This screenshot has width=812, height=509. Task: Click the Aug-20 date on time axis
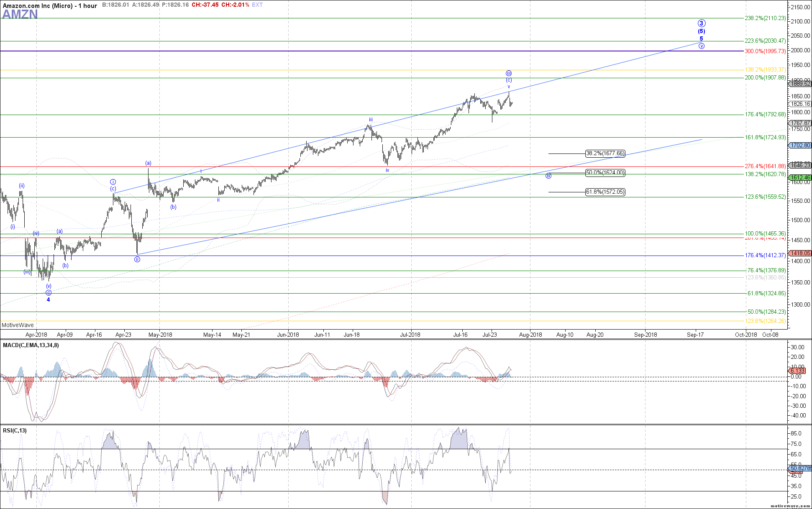click(x=595, y=335)
